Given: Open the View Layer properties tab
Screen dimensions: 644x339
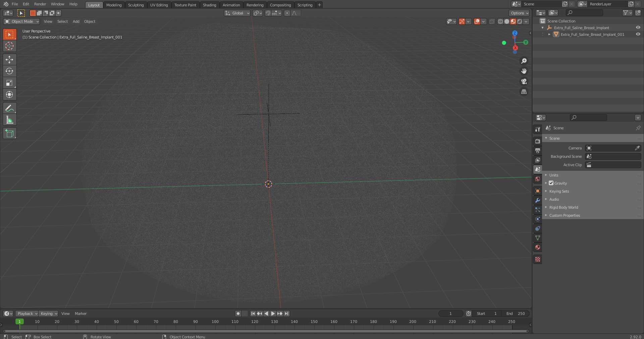Looking at the screenshot, I should 538,160.
